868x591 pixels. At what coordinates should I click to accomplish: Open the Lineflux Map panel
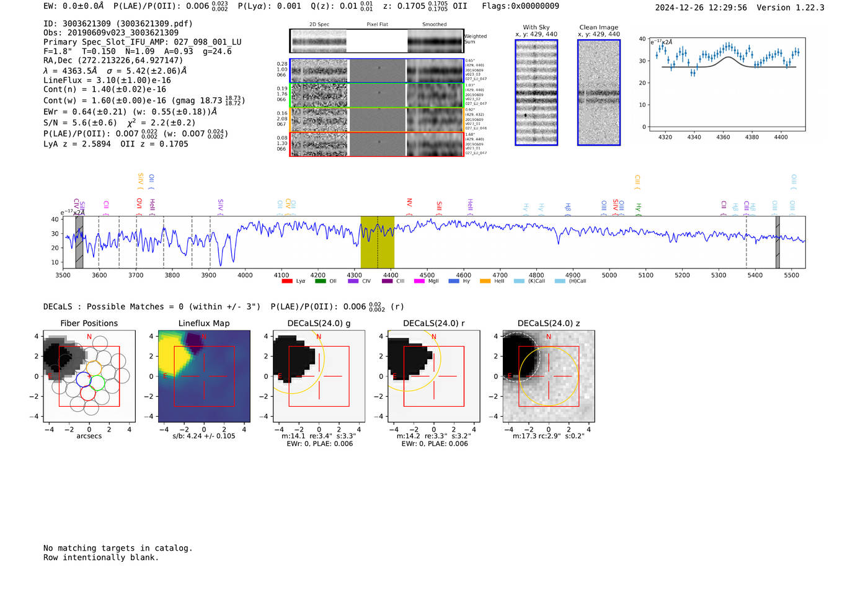coord(204,376)
